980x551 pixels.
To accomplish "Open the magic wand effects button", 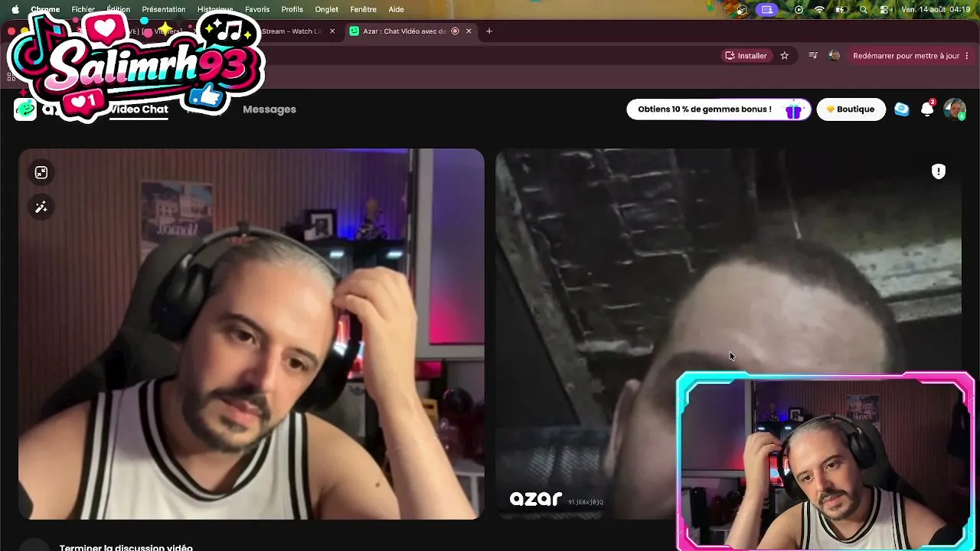I will point(41,207).
